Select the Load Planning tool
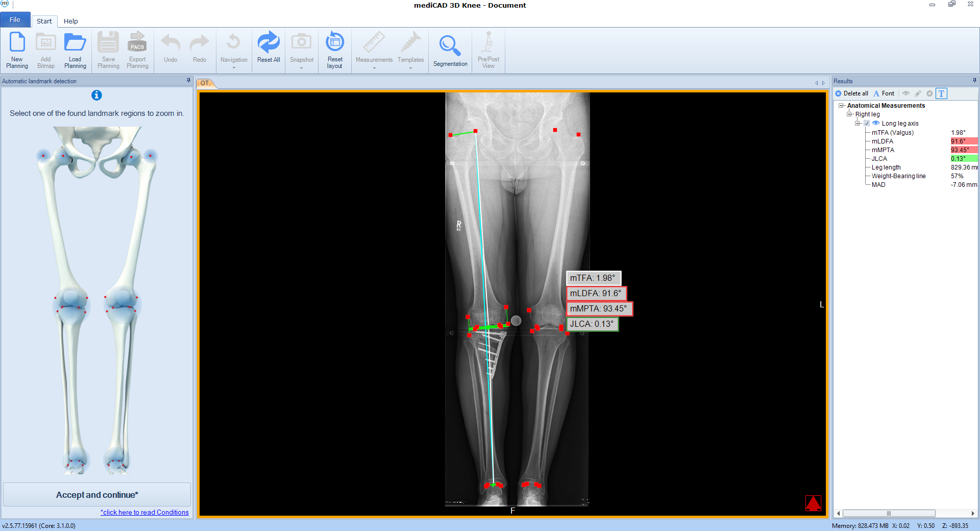Screen dimensions: 980x531 (75, 50)
